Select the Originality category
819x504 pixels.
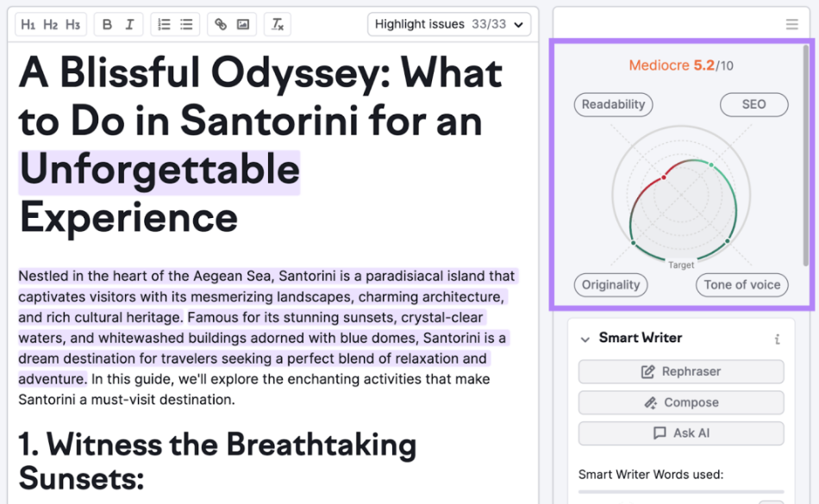pyautogui.click(x=610, y=285)
